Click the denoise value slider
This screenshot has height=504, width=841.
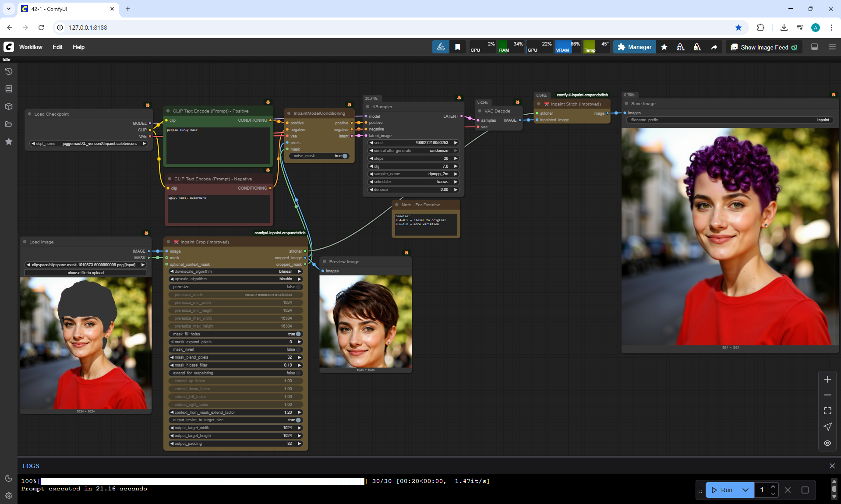point(413,190)
